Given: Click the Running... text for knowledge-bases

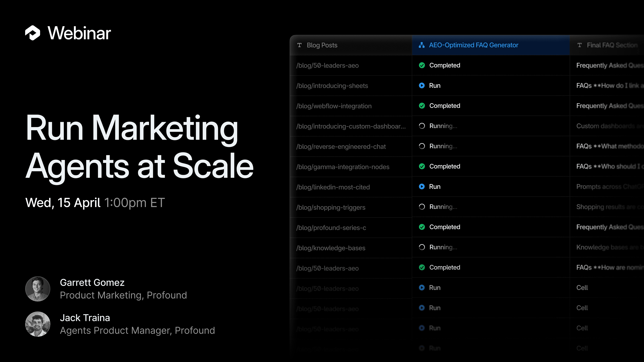Looking at the screenshot, I should pyautogui.click(x=443, y=247).
